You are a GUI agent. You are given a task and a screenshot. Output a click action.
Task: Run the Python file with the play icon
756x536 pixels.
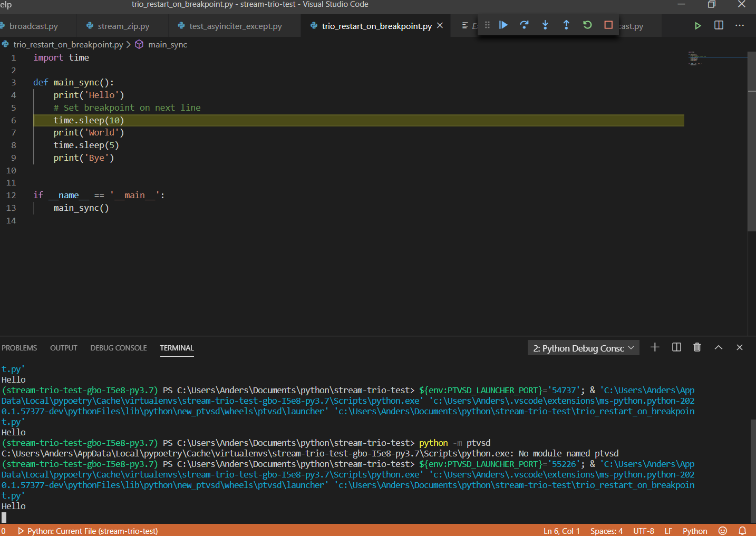coord(697,25)
